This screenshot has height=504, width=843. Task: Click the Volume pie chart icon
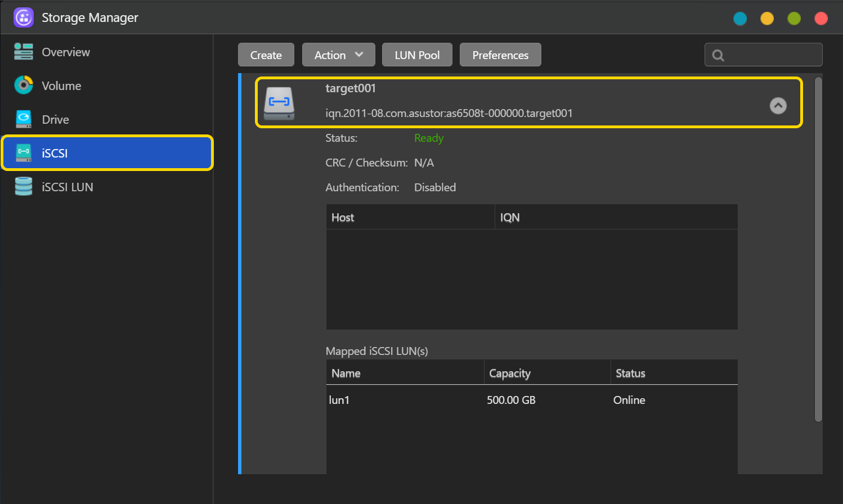point(24,85)
